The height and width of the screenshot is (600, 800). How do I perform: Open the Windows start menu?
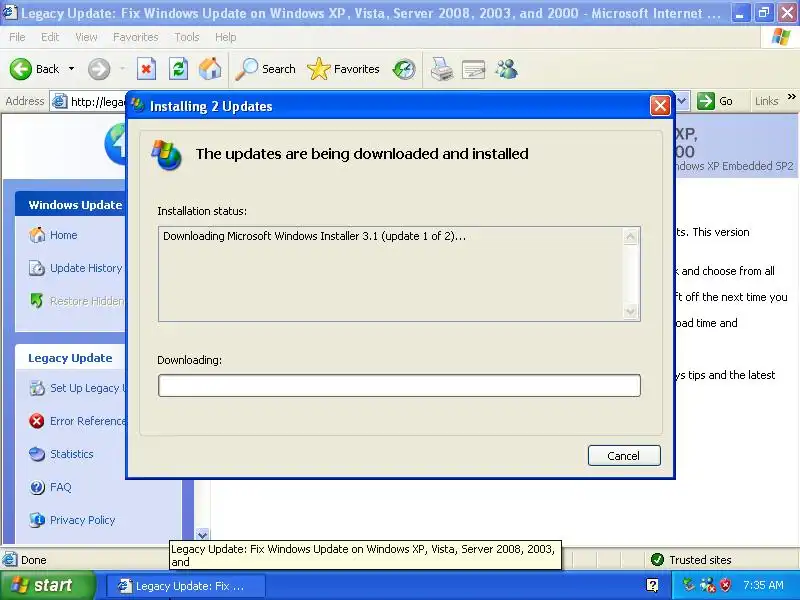[x=47, y=585]
